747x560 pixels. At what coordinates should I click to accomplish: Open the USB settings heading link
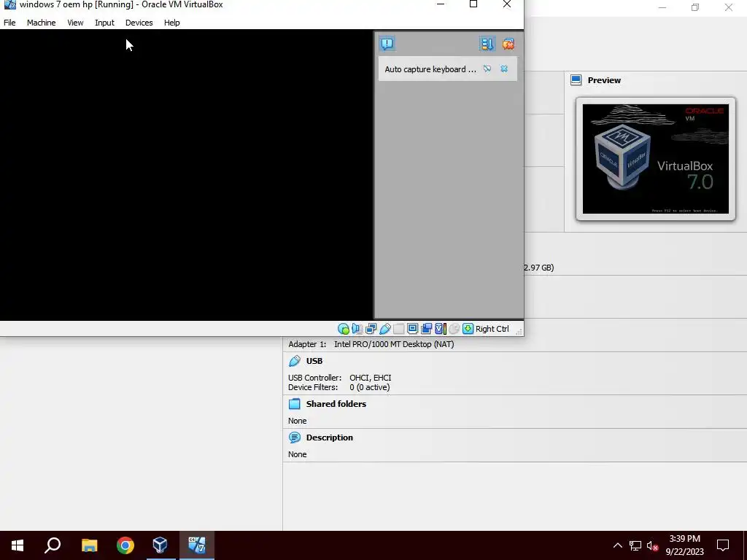tap(314, 361)
